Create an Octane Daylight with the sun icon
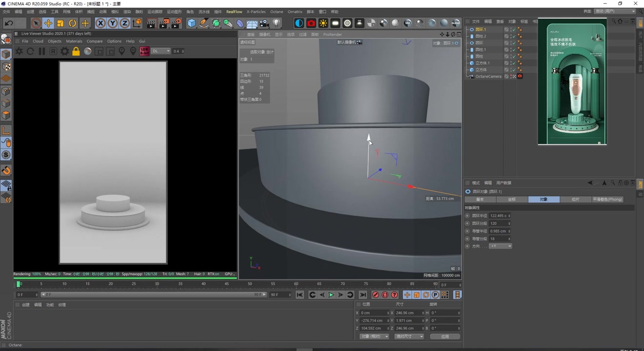644x351 pixels. click(x=323, y=23)
